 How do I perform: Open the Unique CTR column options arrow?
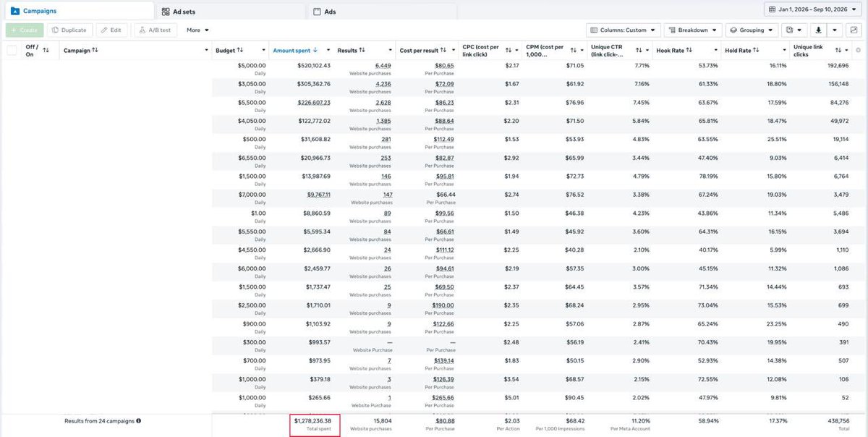point(648,51)
